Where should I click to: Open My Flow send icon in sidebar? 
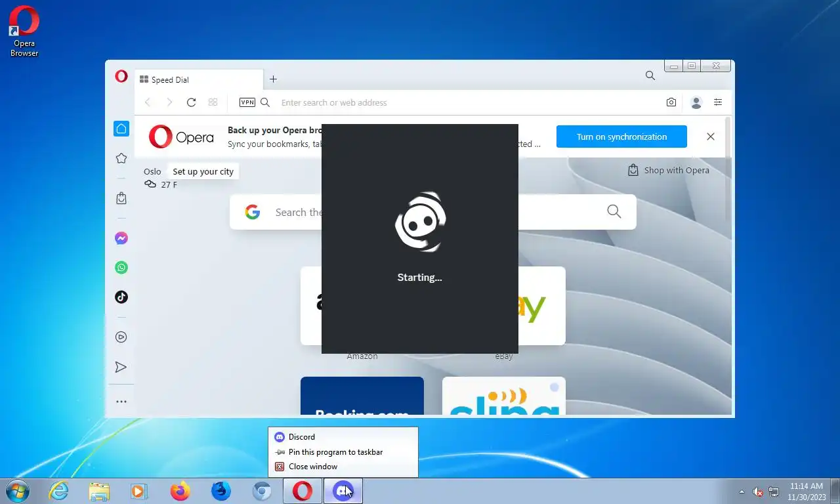click(121, 367)
